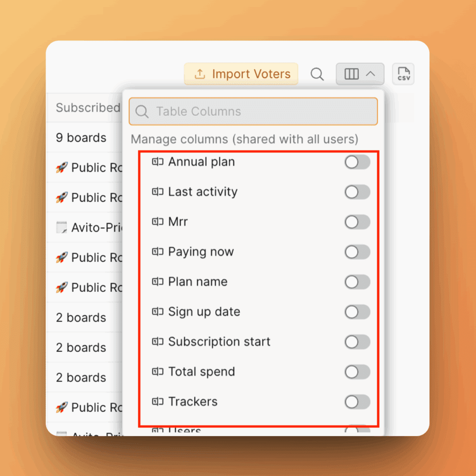The height and width of the screenshot is (476, 476).
Task: Export table using the CSV icon
Action: coord(403,74)
